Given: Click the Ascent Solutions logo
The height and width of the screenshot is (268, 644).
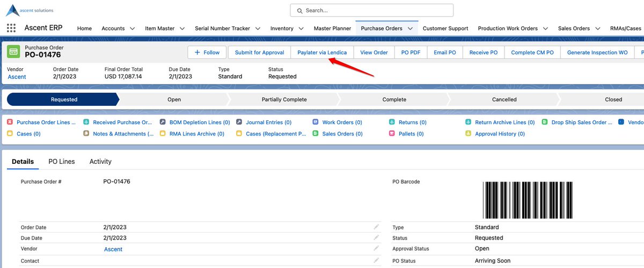Looking at the screenshot, I should (x=30, y=10).
